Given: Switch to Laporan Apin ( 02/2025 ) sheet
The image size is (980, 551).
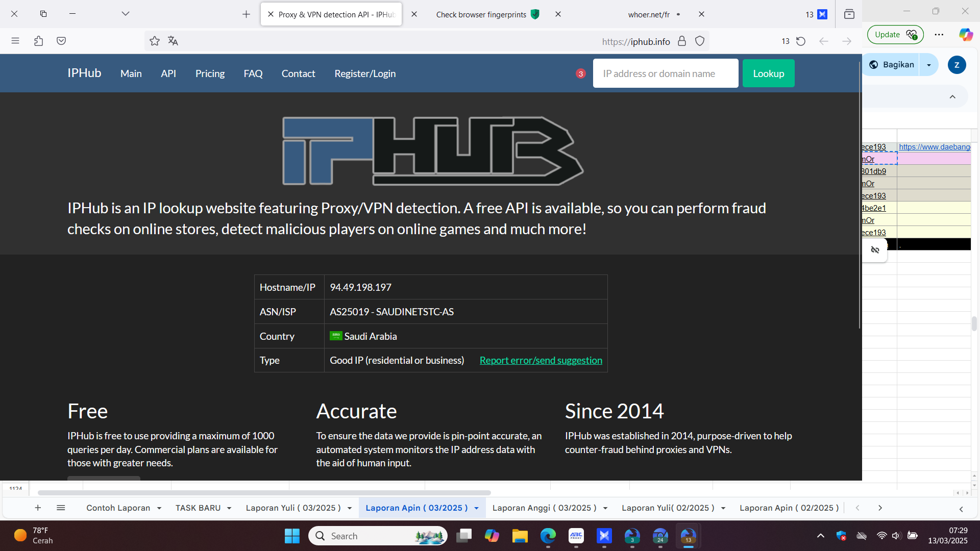Looking at the screenshot, I should (789, 508).
